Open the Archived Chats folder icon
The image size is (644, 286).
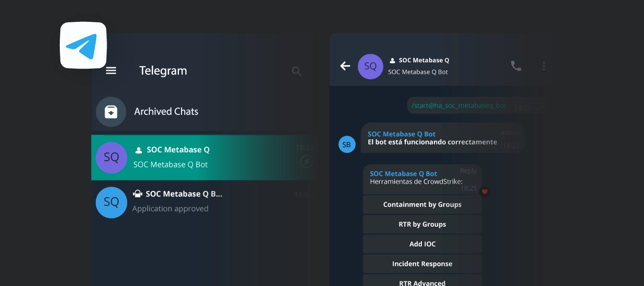[x=111, y=112]
